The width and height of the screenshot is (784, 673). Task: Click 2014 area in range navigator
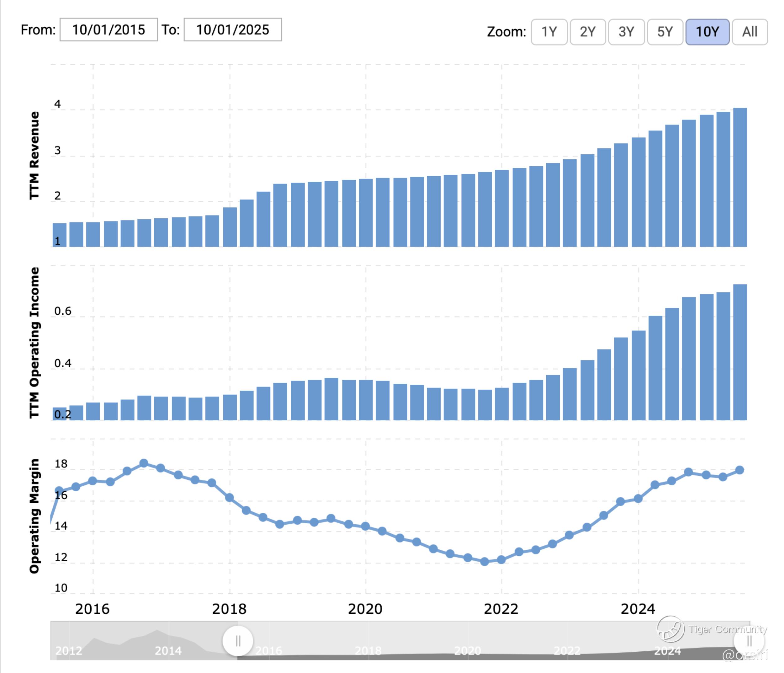click(x=168, y=650)
